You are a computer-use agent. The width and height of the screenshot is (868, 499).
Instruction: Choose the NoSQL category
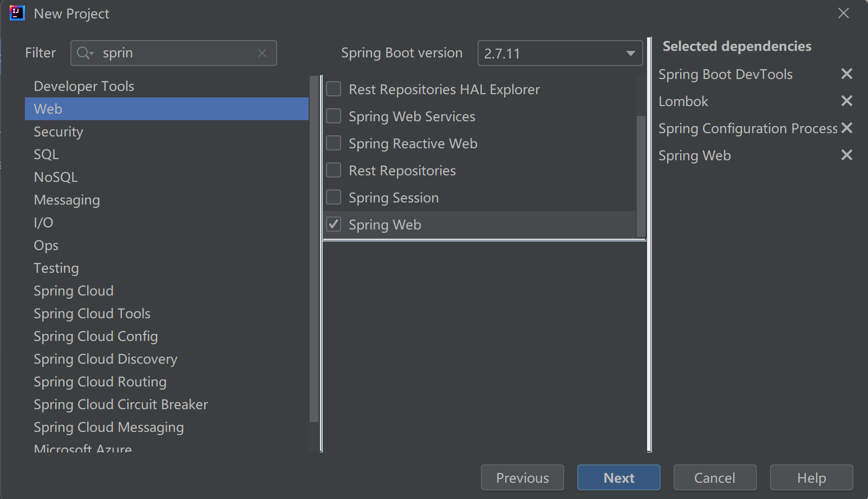pos(167,177)
